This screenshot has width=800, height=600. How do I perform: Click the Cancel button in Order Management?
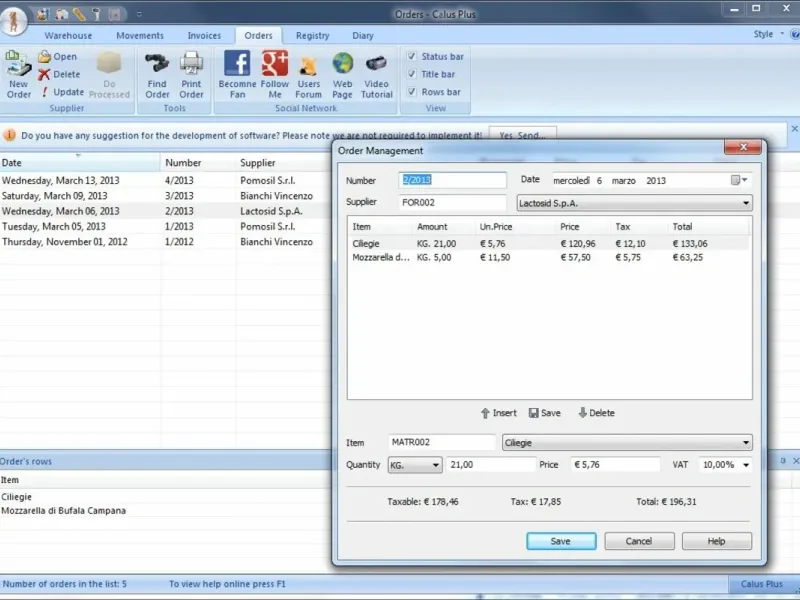(639, 541)
